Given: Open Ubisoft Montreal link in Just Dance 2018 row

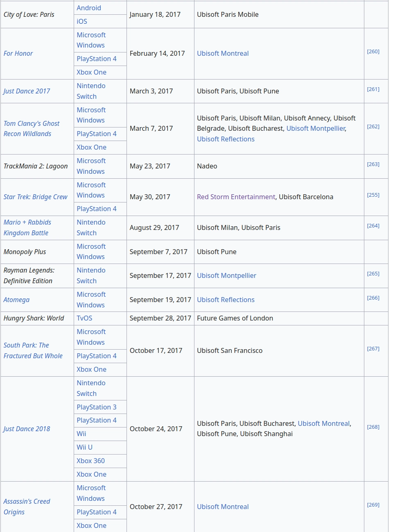Looking at the screenshot, I should (x=324, y=423).
